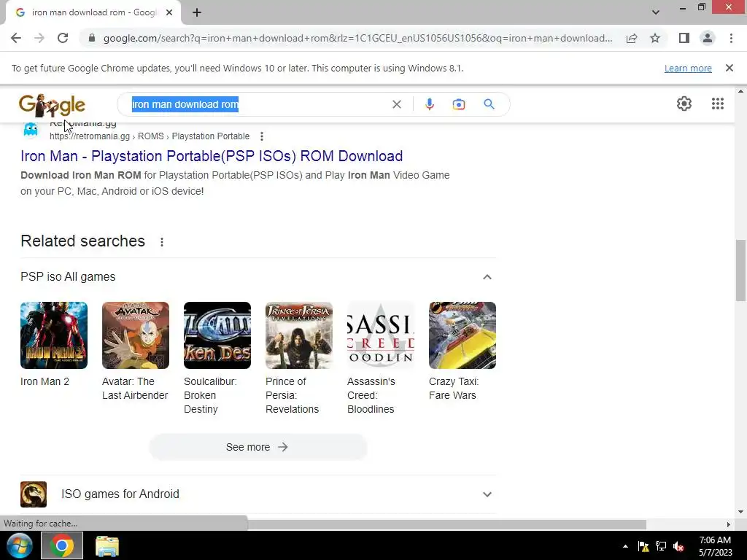Image resolution: width=747 pixels, height=560 pixels.
Task: Click muted volume tray icon
Action: pyautogui.click(x=678, y=546)
